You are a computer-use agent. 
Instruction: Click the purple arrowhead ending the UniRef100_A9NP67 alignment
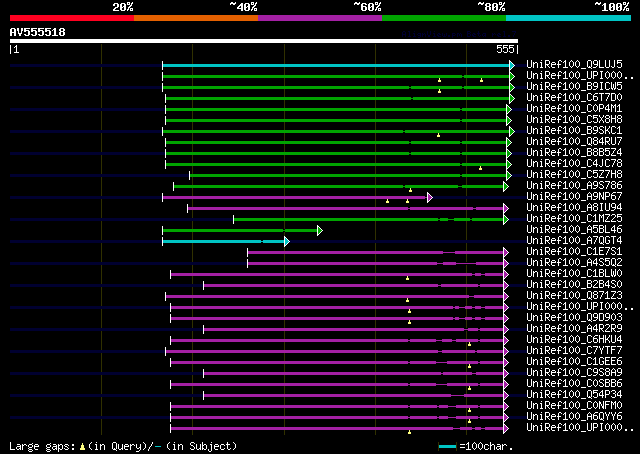[x=429, y=198]
